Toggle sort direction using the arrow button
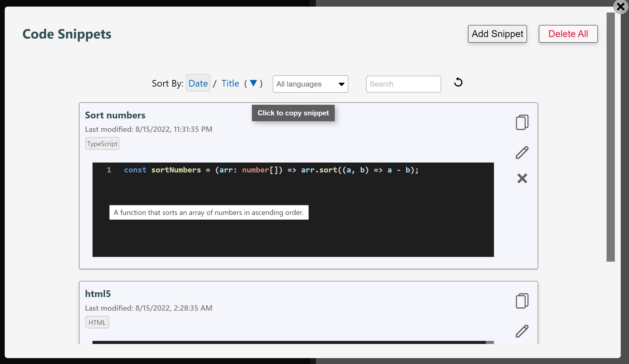Image resolution: width=629 pixels, height=364 pixels. click(253, 84)
